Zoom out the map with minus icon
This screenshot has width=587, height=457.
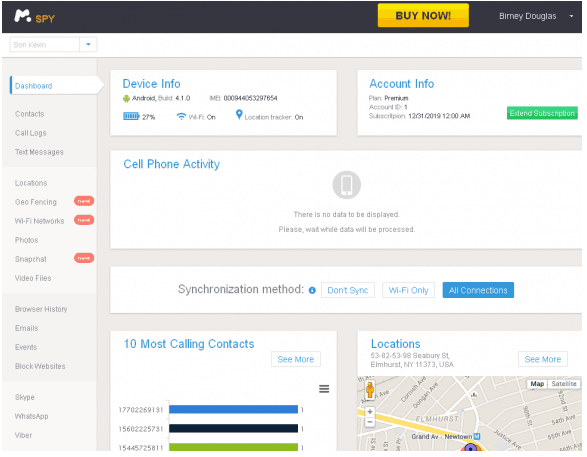(x=370, y=423)
